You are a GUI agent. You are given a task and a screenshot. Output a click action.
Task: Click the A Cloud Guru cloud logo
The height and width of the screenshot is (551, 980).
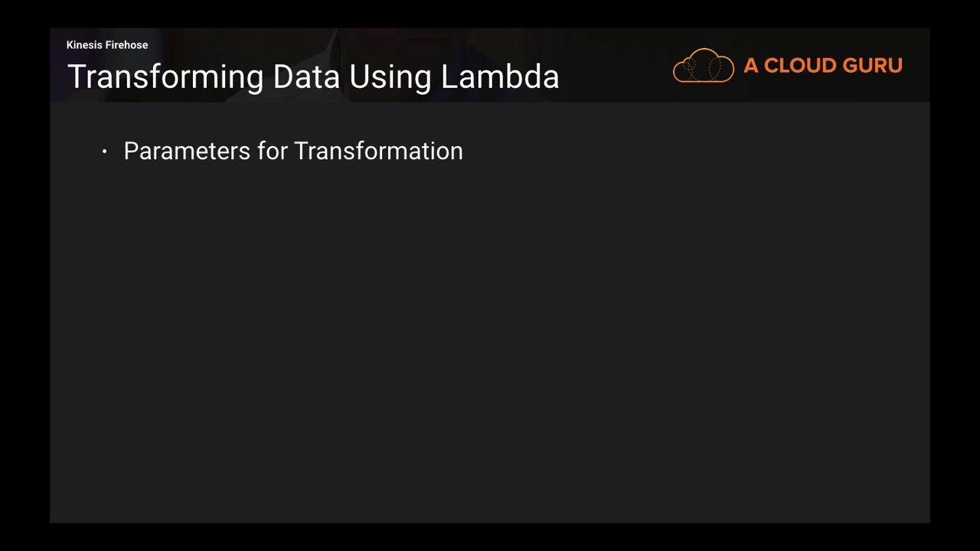coord(703,66)
